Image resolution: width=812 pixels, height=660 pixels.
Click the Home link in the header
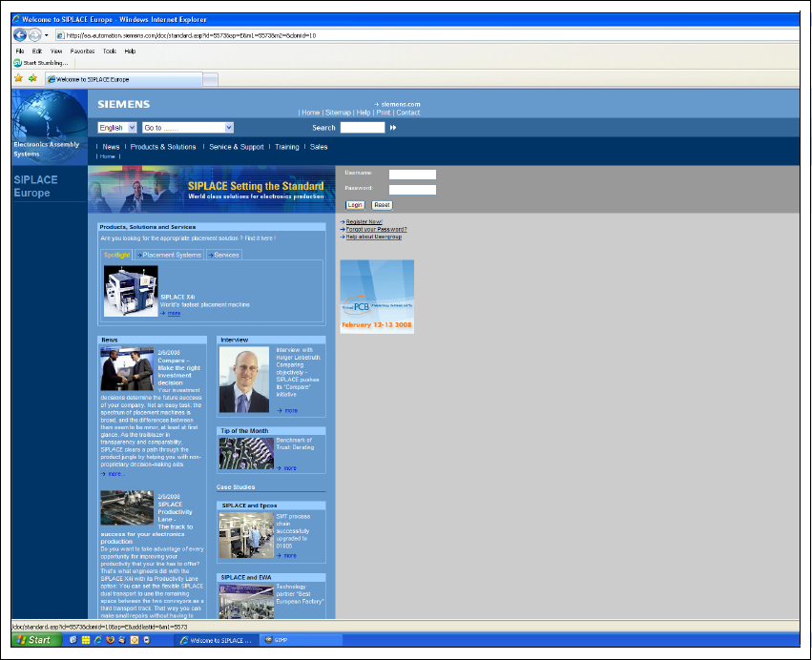click(311, 113)
